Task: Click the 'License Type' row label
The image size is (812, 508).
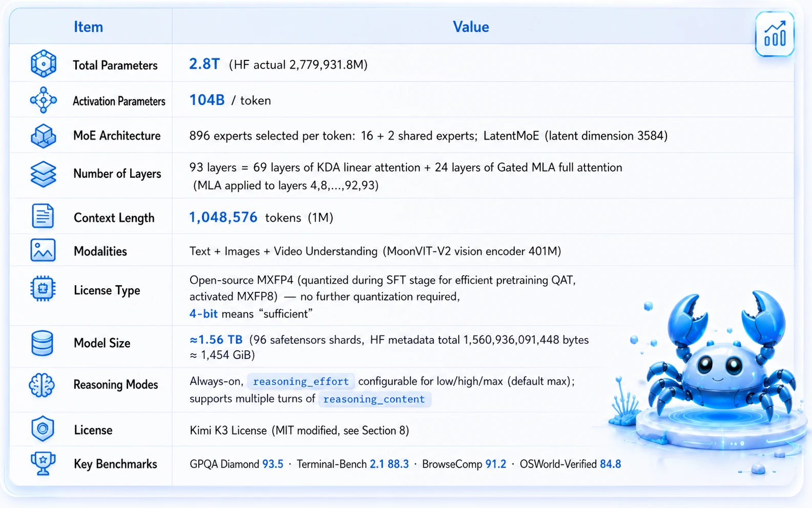Action: tap(107, 290)
